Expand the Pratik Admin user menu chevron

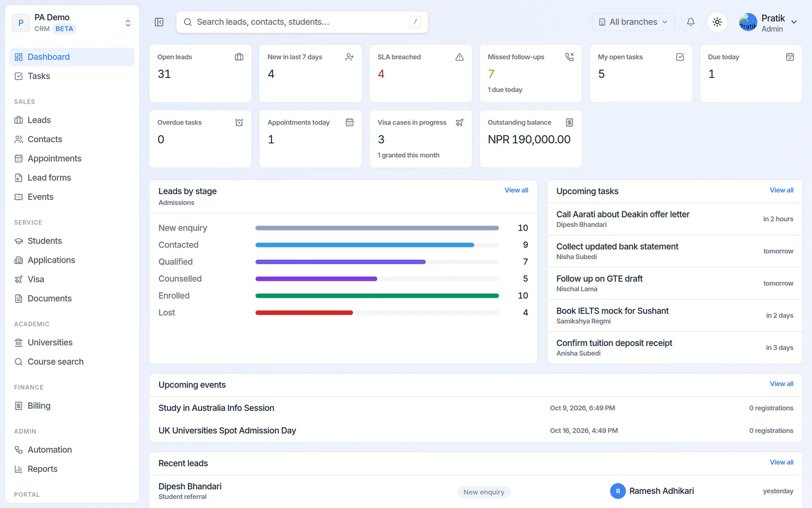(x=794, y=22)
